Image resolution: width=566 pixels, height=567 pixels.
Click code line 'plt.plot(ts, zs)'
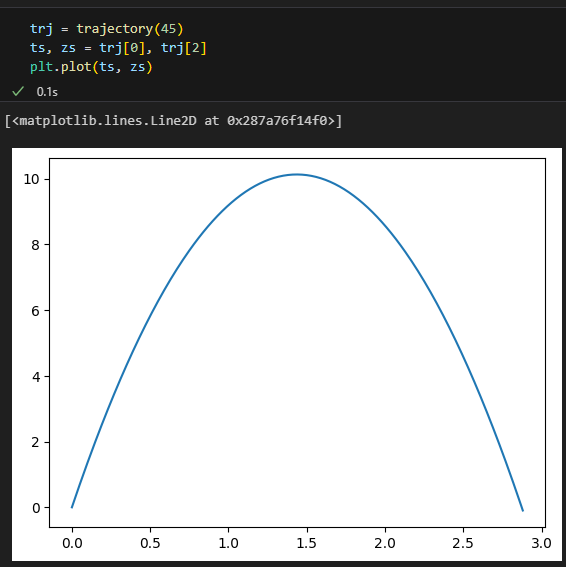tap(91, 67)
